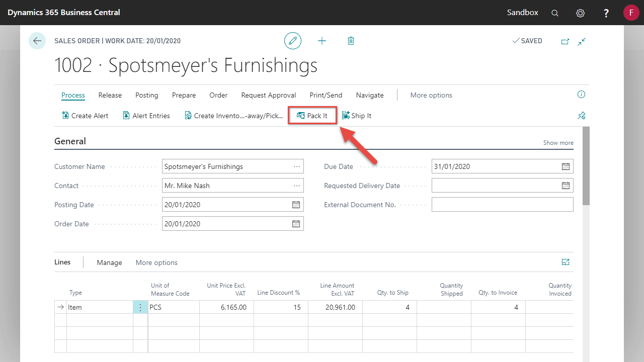
Task: Click the back arrow button
Action: (37, 41)
